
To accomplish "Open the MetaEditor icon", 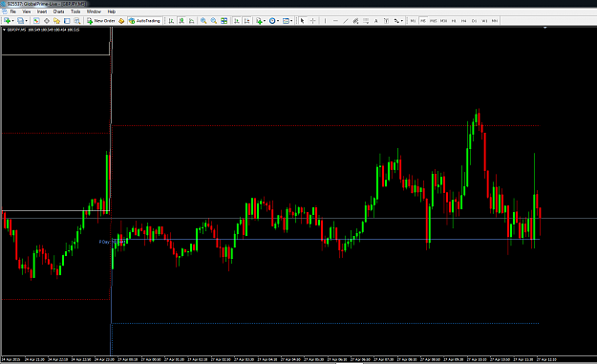I will pos(121,21).
